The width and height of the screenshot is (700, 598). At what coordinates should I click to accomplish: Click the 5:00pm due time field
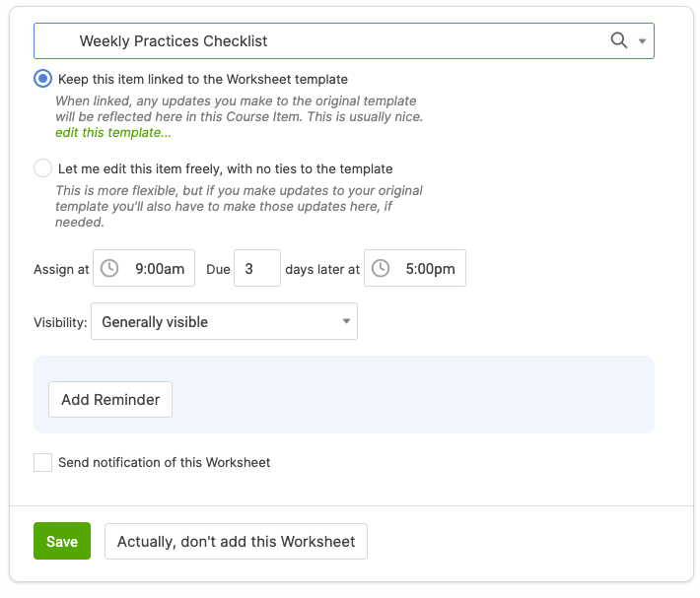[429, 268]
